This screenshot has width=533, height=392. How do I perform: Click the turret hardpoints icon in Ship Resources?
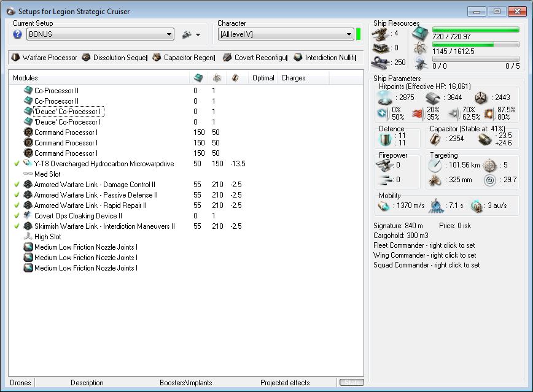[x=380, y=33]
